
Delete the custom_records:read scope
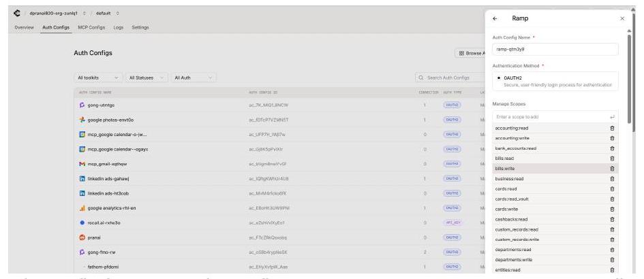[x=612, y=229]
